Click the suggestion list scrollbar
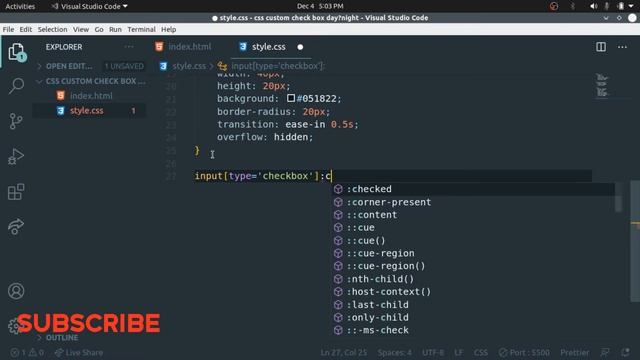Image resolution: width=640 pixels, height=360 pixels. click(x=618, y=198)
